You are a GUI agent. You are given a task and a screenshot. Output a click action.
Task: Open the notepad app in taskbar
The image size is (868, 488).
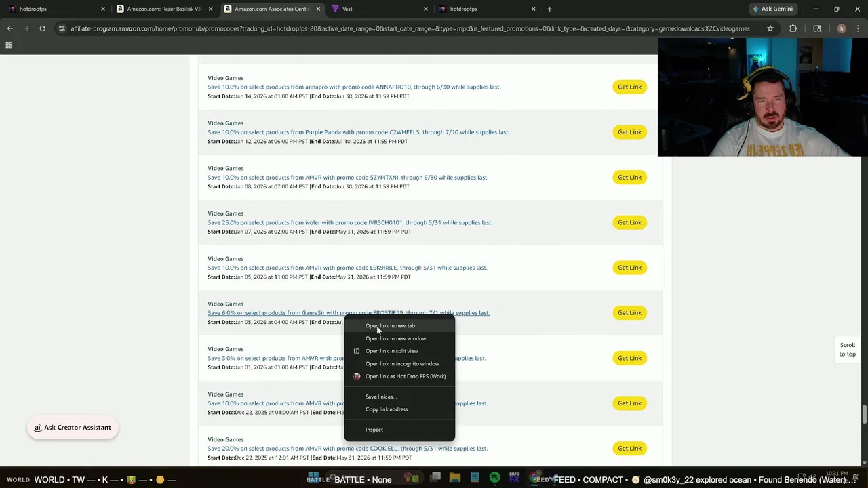pyautogui.click(x=475, y=478)
